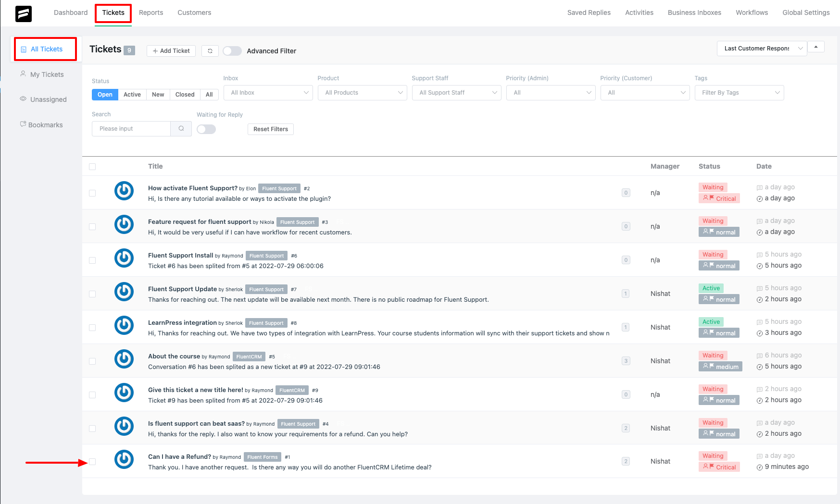840x504 pixels.
Task: Click the Add Ticket button
Action: (171, 50)
